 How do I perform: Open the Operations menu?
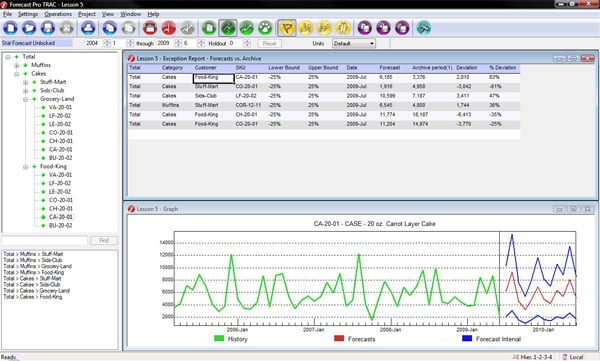[58, 14]
